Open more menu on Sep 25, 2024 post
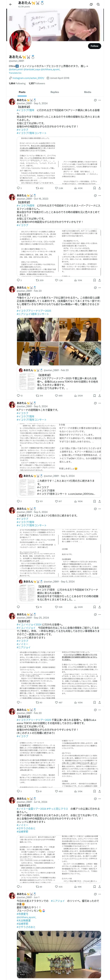The height and width of the screenshot is (980, 110). click(x=100, y=614)
